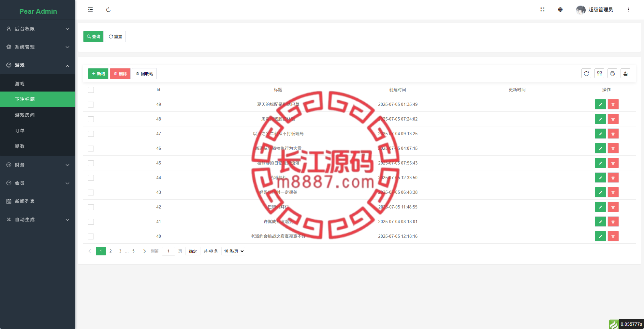Expand the 自动生成 sidebar menu

(x=37, y=220)
